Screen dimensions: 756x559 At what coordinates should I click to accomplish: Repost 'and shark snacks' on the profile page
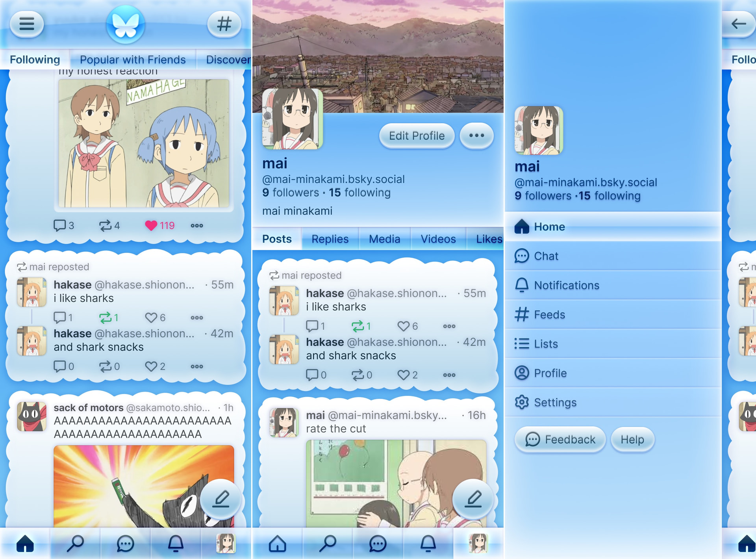[362, 375]
